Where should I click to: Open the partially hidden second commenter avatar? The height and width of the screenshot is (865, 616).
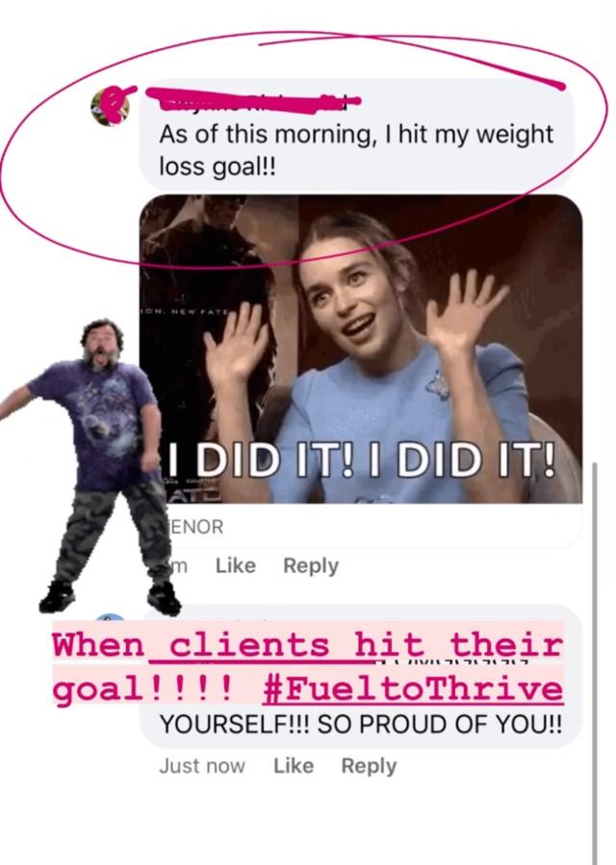[112, 616]
